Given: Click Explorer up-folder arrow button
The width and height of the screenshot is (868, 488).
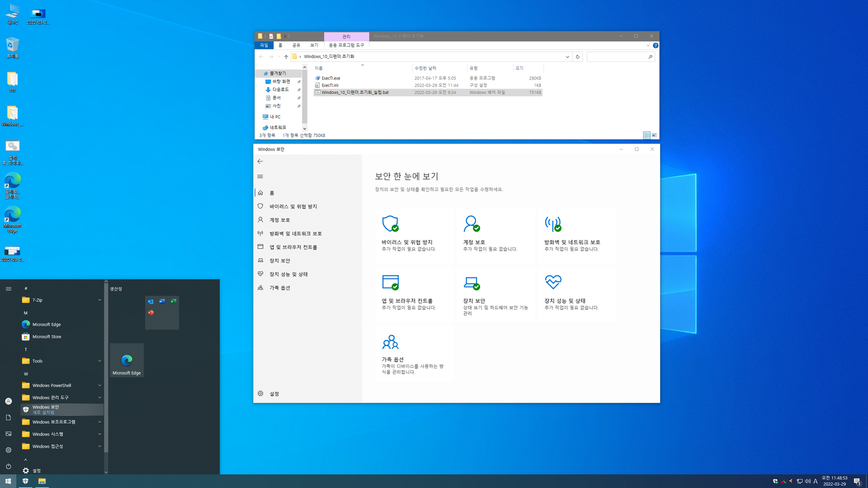Looking at the screenshot, I should pos(286,57).
